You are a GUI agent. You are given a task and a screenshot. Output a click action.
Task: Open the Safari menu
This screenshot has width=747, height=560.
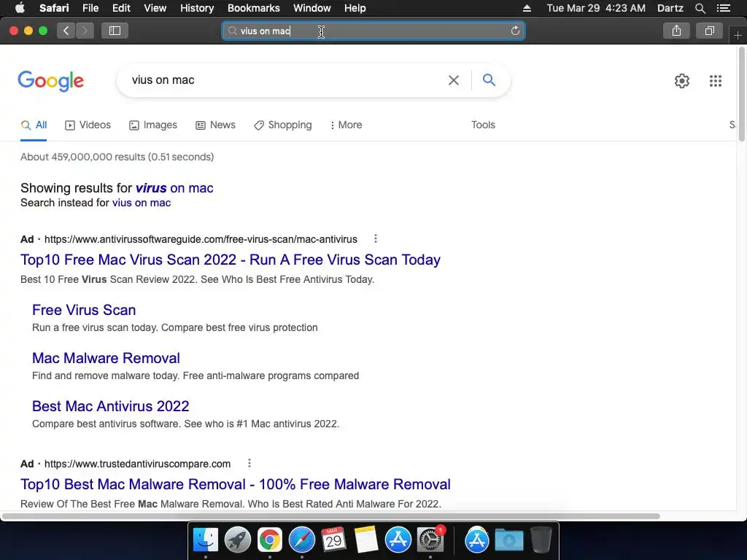[54, 8]
